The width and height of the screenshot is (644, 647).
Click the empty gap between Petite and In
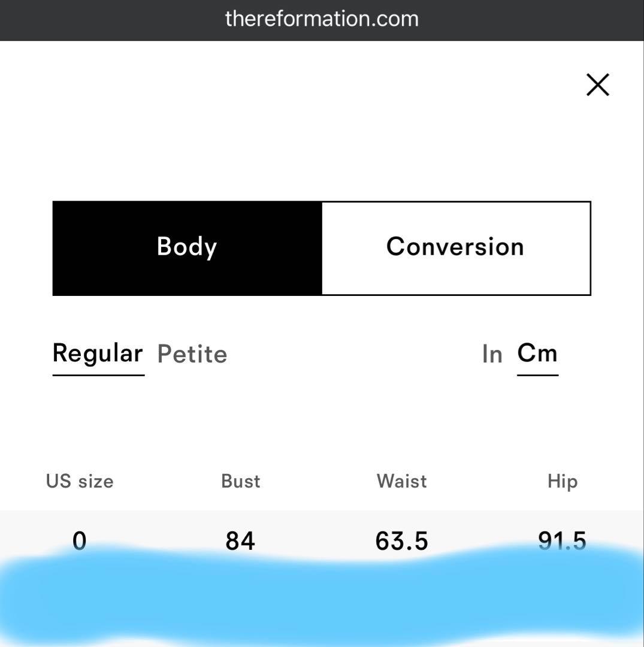click(353, 354)
